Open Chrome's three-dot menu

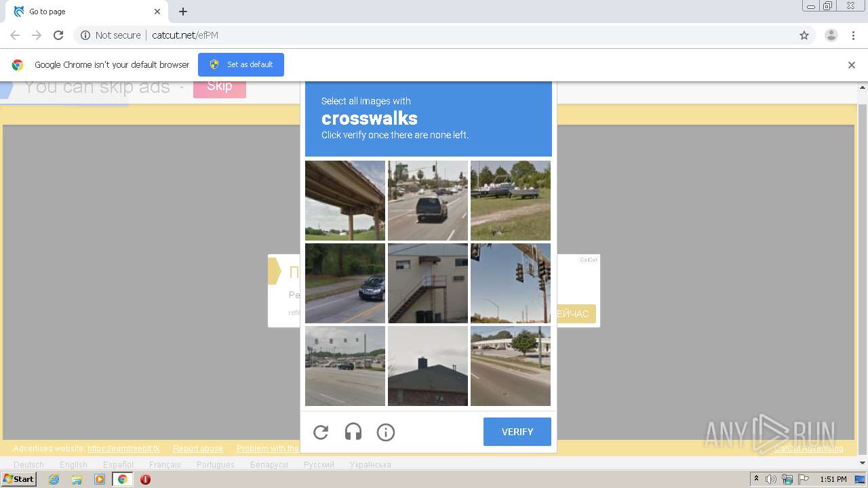853,35
